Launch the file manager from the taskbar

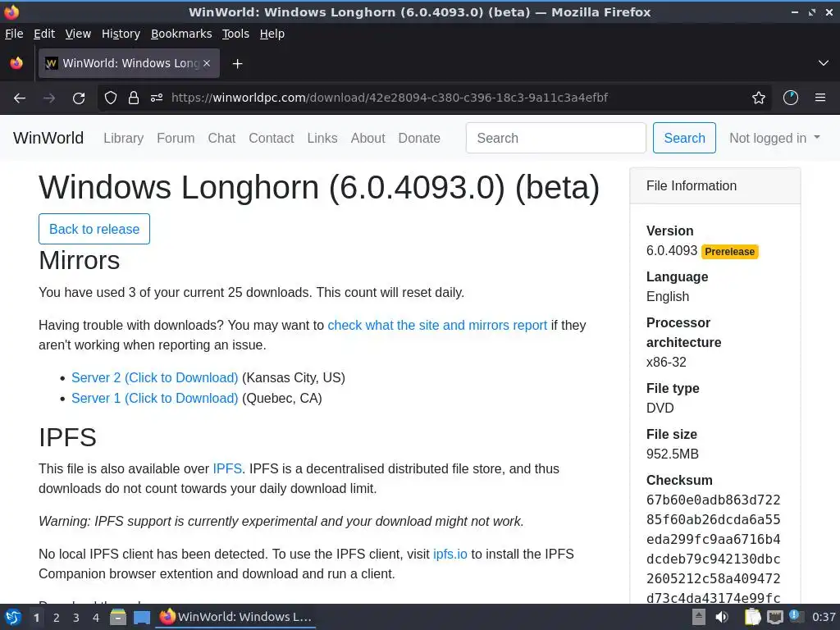pos(118,617)
